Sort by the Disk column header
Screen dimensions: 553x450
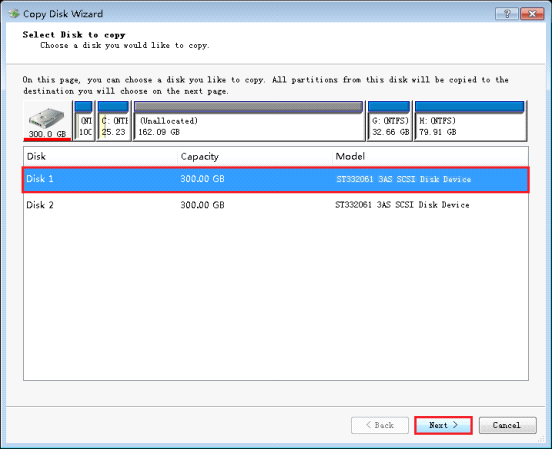tap(101, 157)
